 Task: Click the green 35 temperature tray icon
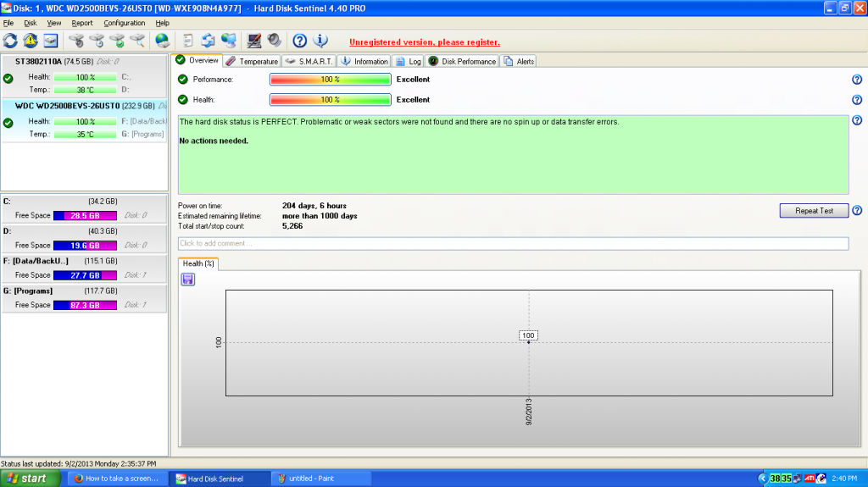(787, 479)
